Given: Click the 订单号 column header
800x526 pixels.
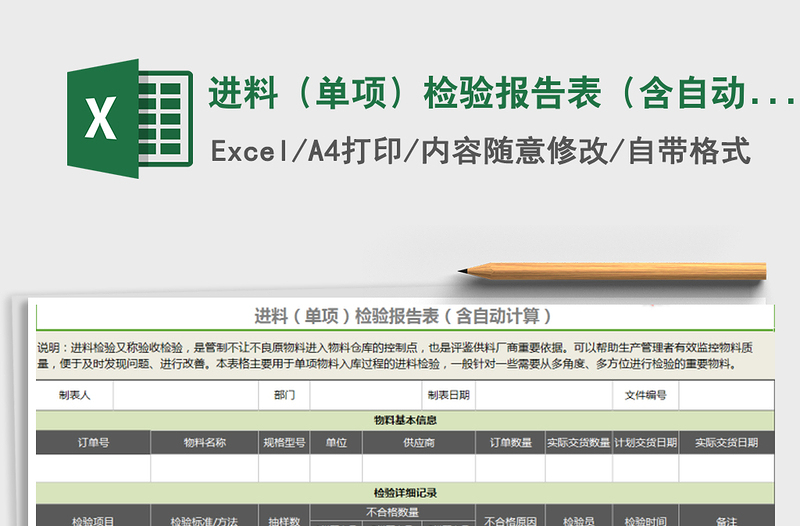Looking at the screenshot, I should click(93, 442).
